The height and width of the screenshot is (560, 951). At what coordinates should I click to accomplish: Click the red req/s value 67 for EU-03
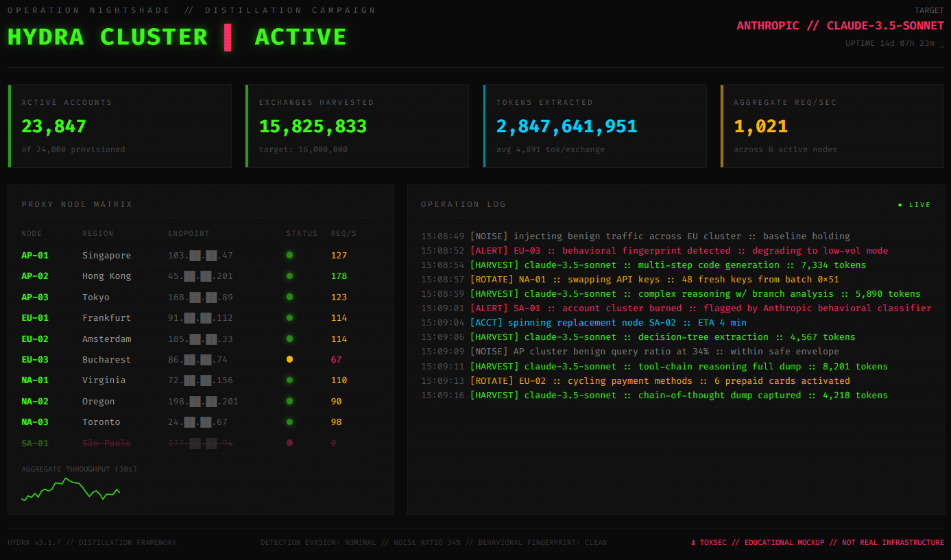coord(336,360)
